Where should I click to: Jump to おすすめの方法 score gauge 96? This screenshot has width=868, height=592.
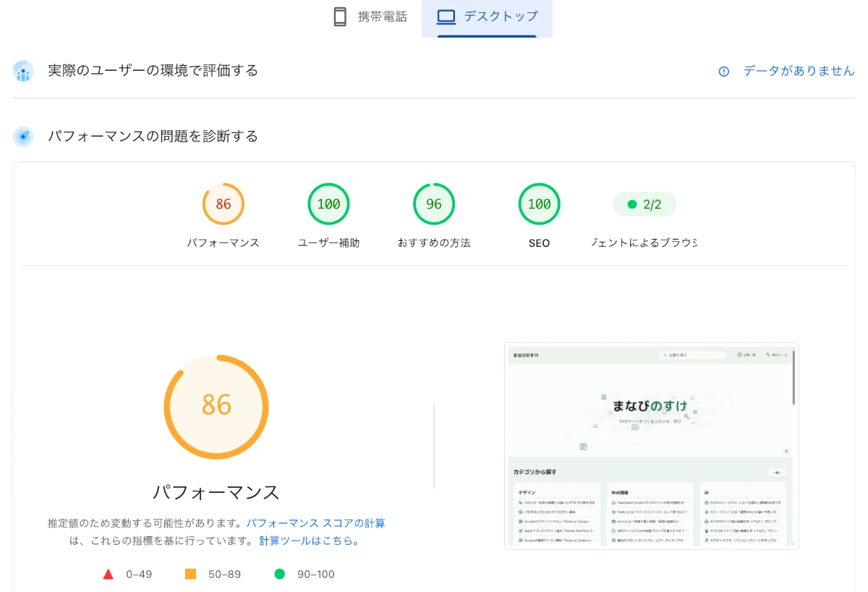[434, 204]
